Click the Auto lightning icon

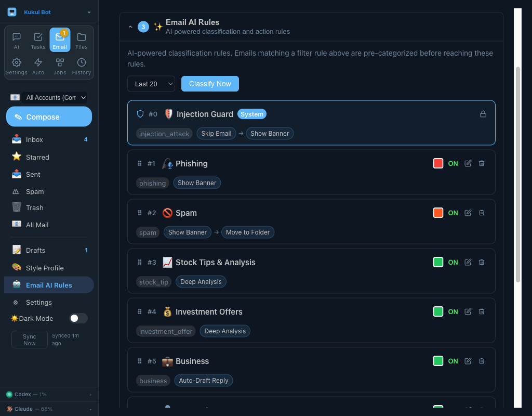tap(38, 65)
